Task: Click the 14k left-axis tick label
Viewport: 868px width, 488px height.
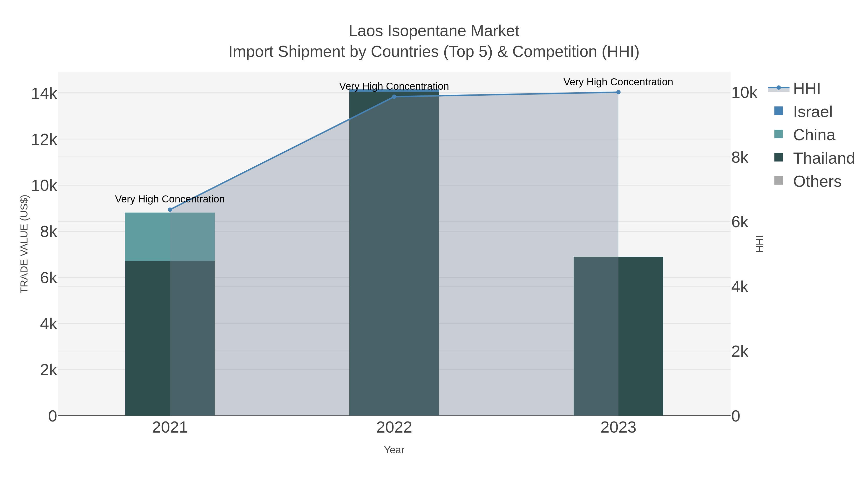Action: coord(44,93)
